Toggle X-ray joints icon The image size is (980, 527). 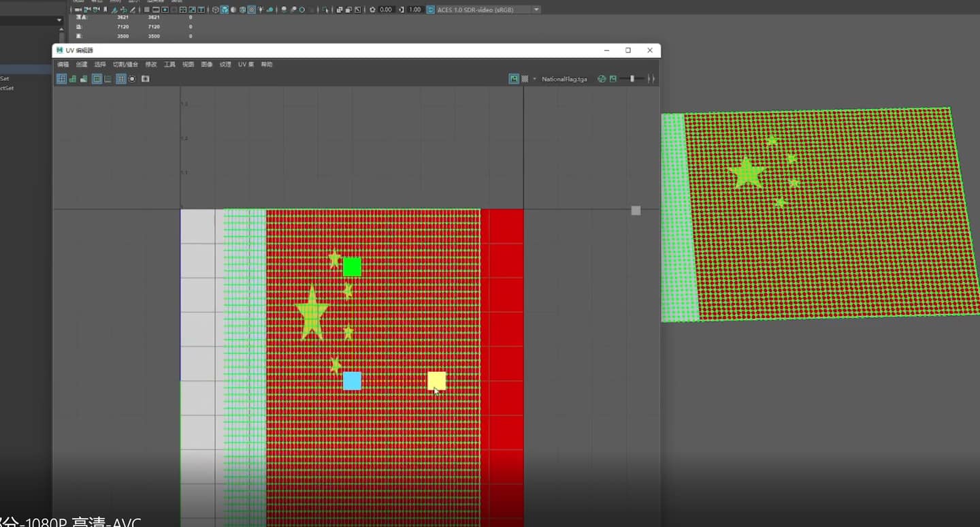click(x=357, y=10)
